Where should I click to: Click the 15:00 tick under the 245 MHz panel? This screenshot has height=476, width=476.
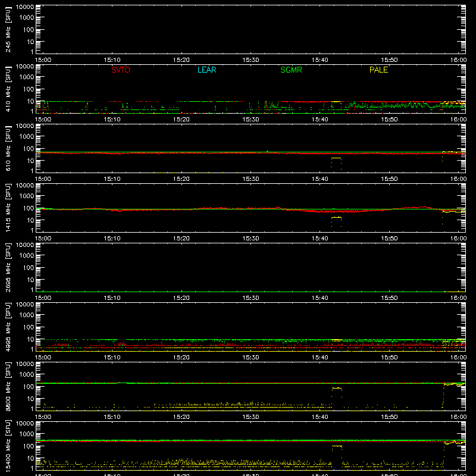pyautogui.click(x=43, y=60)
